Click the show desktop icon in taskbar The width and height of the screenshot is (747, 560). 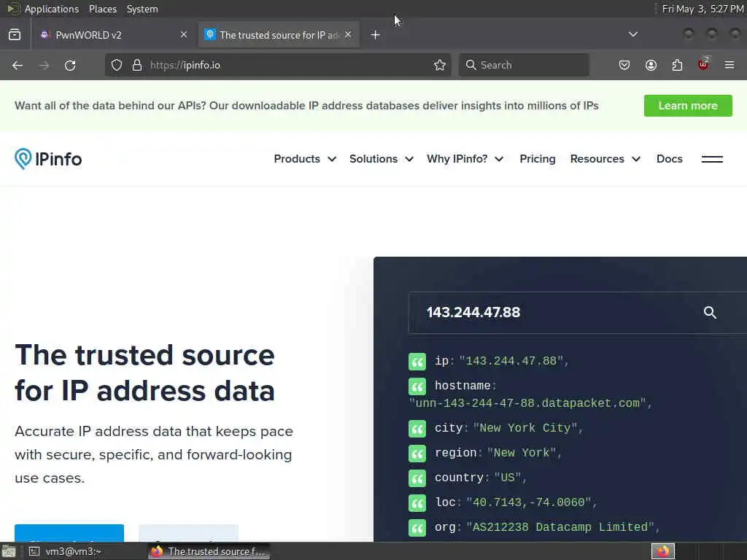pyautogui.click(x=9, y=551)
